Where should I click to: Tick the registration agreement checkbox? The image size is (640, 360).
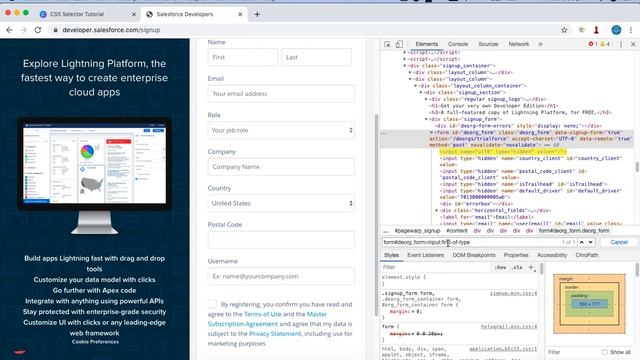point(212,304)
